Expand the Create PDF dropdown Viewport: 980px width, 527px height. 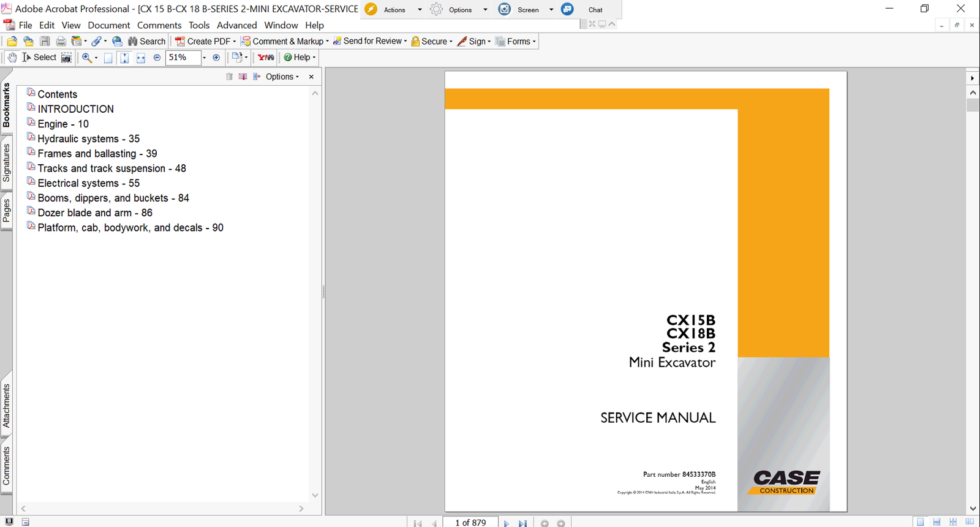[x=235, y=42]
